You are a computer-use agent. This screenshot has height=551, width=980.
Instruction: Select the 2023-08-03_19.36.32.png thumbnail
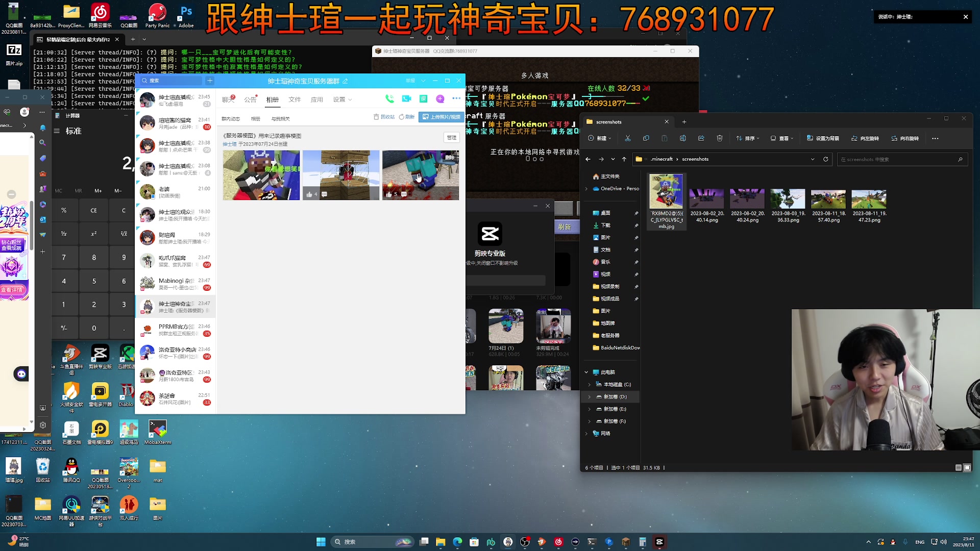tap(788, 199)
